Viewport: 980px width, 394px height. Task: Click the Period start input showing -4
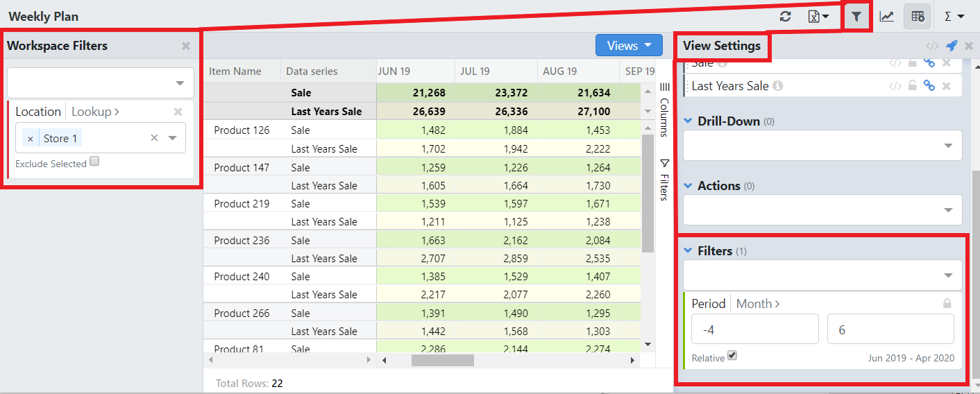tap(755, 330)
